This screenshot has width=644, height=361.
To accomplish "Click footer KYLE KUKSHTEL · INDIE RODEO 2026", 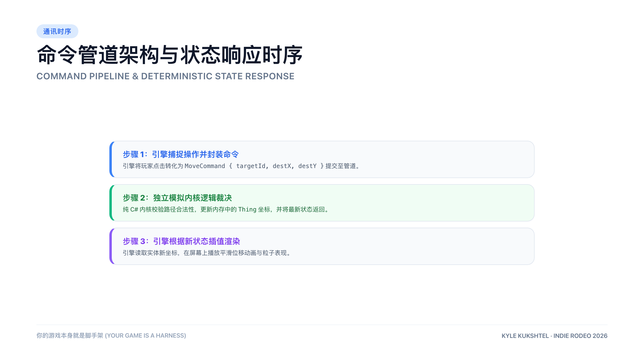I will [554, 336].
